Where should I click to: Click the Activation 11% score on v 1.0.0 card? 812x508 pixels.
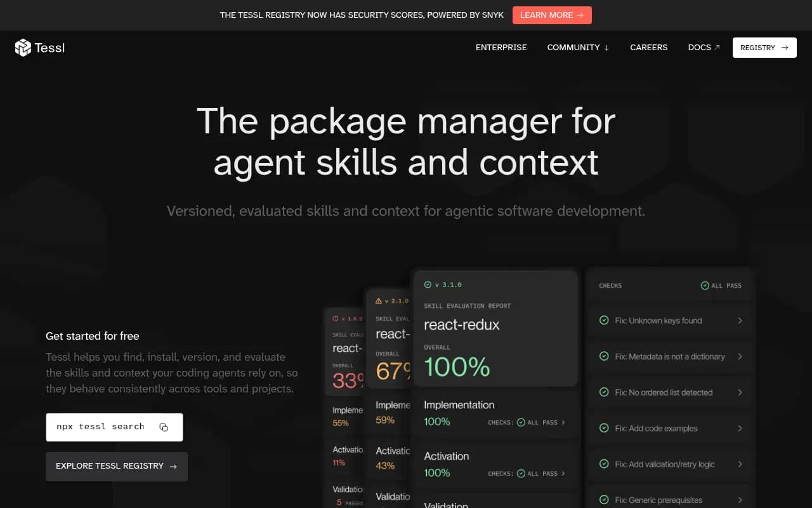click(x=339, y=463)
